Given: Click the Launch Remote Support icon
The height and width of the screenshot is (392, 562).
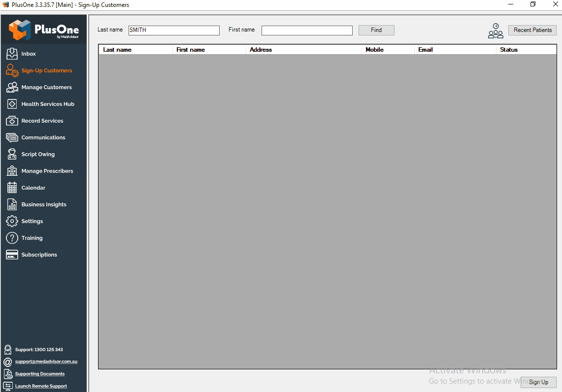Looking at the screenshot, I should point(8,386).
